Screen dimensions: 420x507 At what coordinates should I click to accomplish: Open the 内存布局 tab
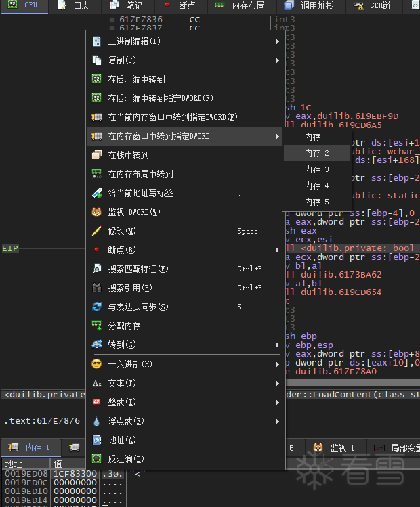pyautogui.click(x=241, y=5)
